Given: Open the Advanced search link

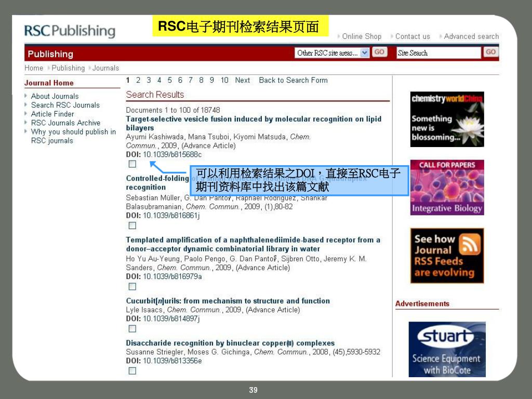Looking at the screenshot, I should coord(471,36).
